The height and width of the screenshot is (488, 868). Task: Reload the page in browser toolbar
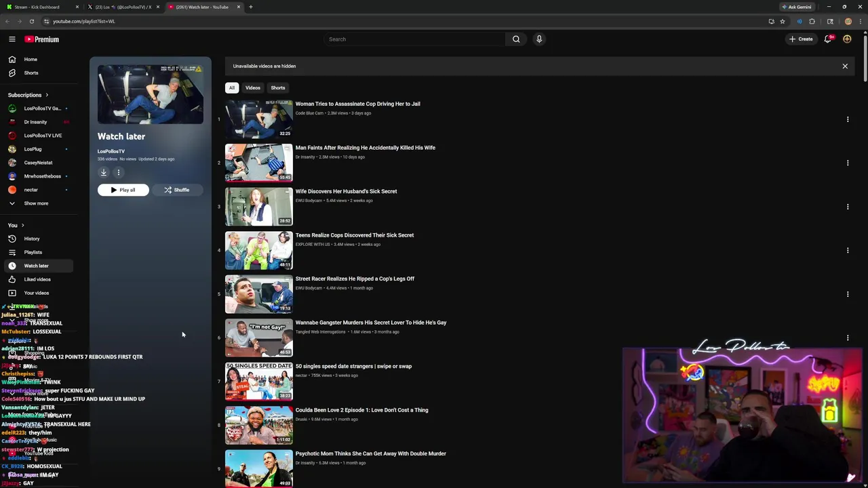pos(31,21)
